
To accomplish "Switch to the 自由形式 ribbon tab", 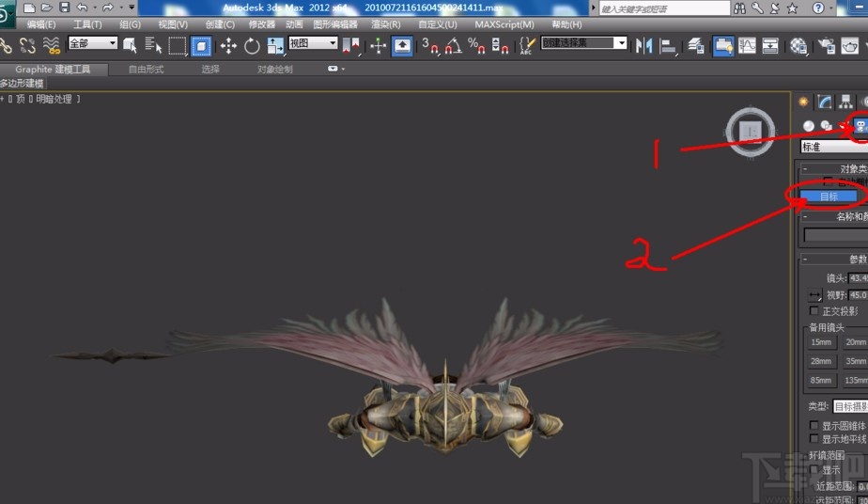I will (147, 70).
